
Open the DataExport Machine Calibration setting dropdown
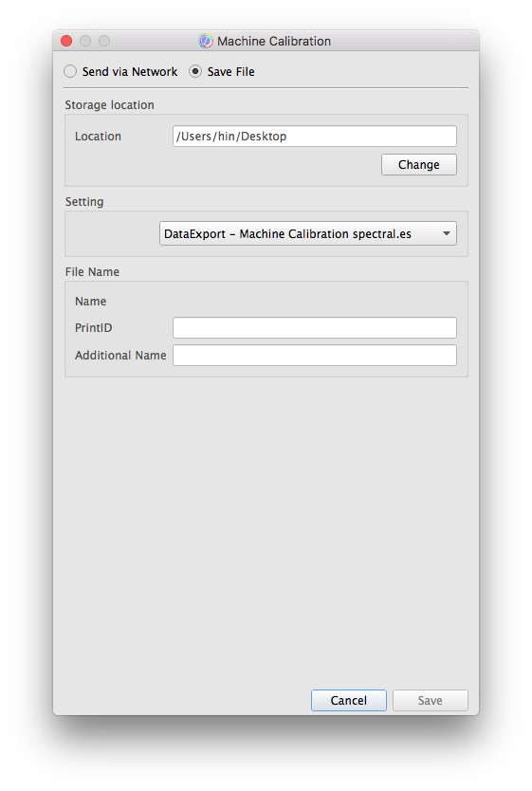click(x=308, y=233)
